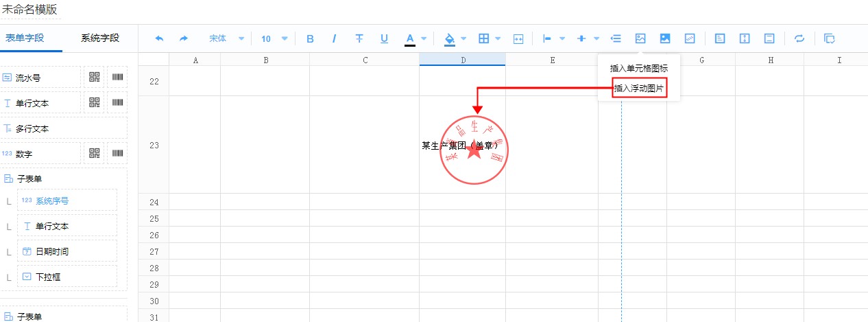Choose 插入单元格图标 from the menu
868x322 pixels.
click(639, 69)
